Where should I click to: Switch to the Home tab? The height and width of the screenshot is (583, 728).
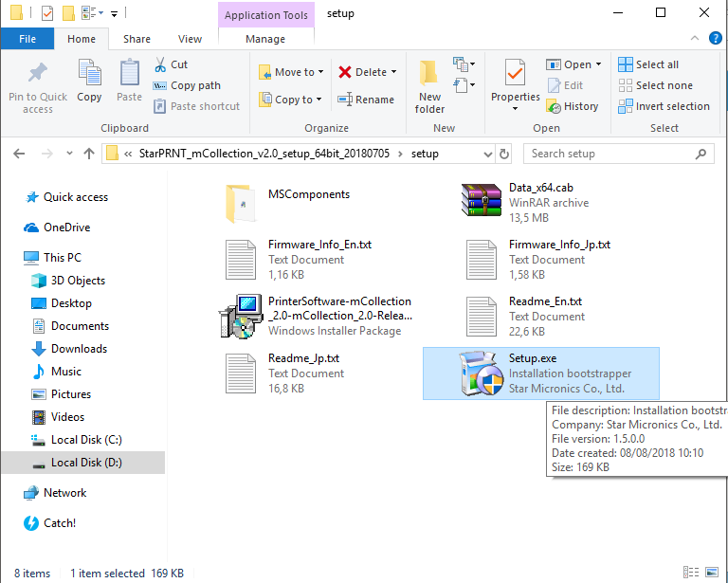(x=82, y=39)
